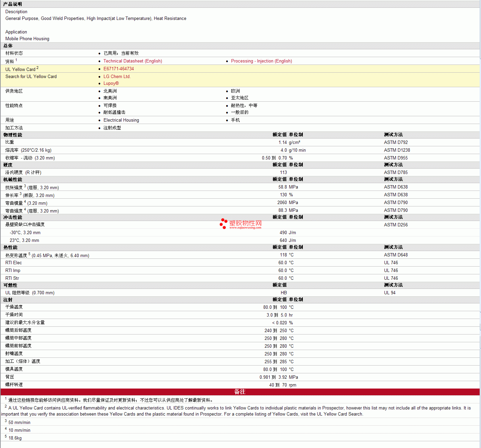The image size is (481, 448).
Task: Select Rockwell hardness value 113
Action: coord(283,173)
